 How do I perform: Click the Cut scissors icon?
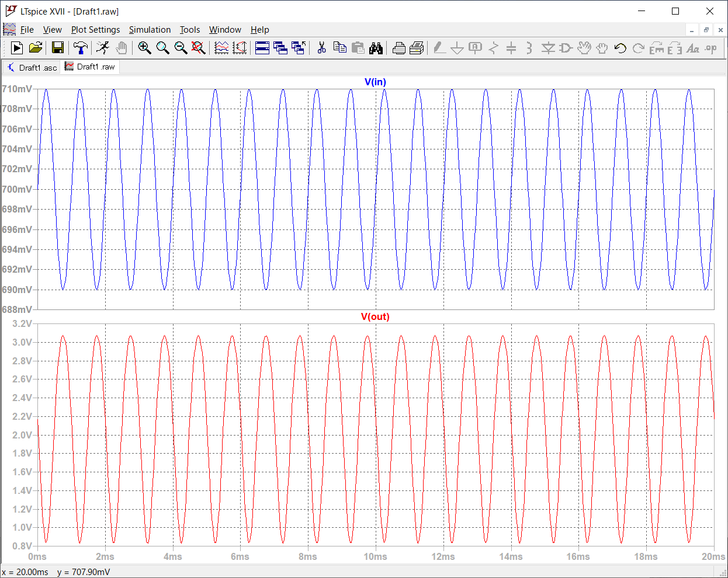(x=321, y=48)
